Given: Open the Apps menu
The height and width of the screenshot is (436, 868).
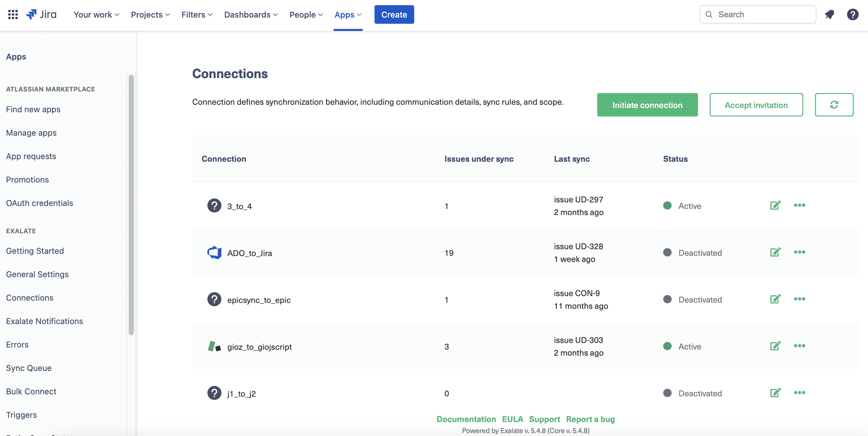Looking at the screenshot, I should click(x=348, y=15).
